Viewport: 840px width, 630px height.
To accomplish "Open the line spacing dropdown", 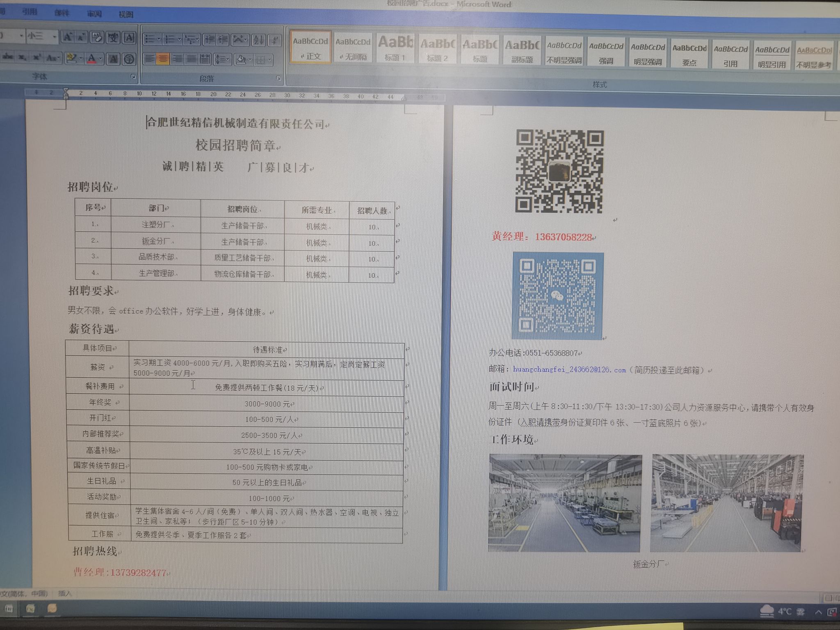I will (x=222, y=60).
